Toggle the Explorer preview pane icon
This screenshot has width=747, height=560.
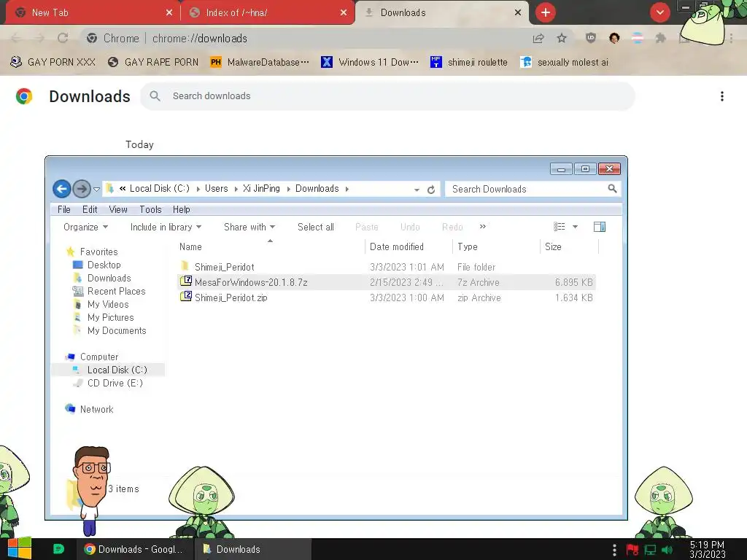tap(600, 227)
